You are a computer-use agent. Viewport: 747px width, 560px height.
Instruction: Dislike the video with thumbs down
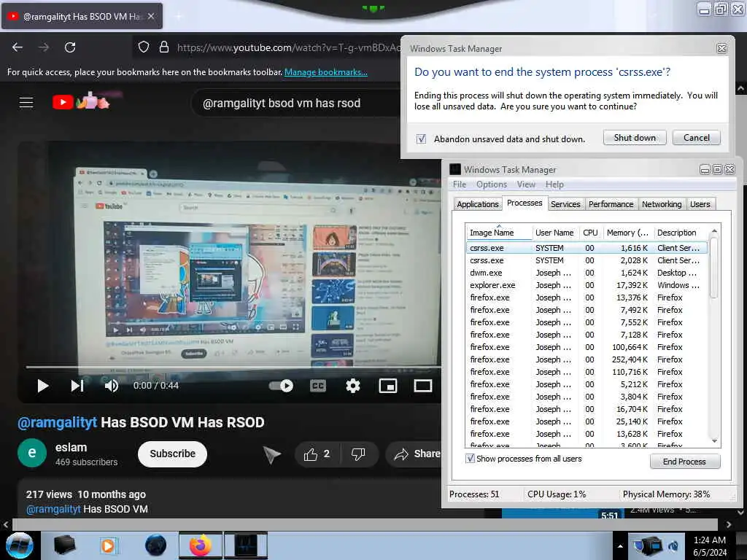click(359, 454)
